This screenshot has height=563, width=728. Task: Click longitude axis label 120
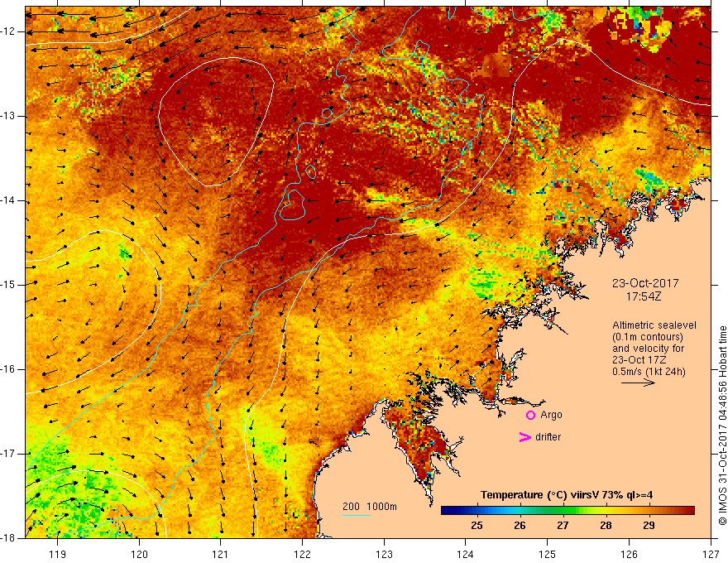(x=139, y=554)
